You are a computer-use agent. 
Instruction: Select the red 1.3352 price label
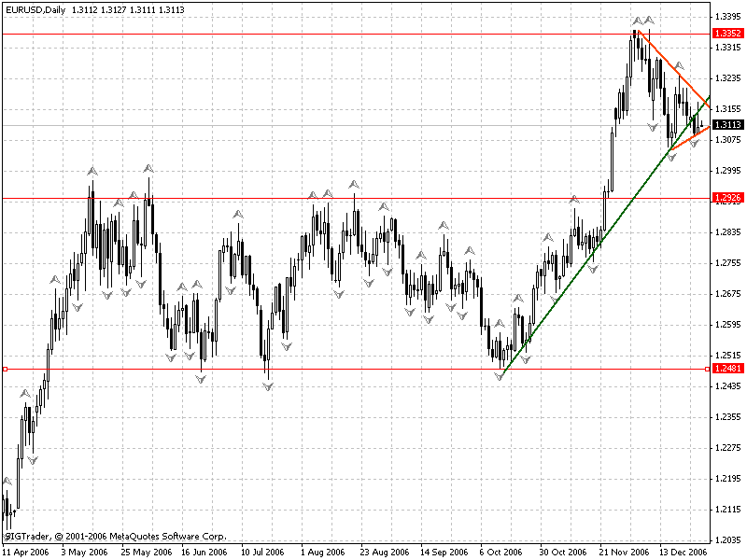pos(726,34)
